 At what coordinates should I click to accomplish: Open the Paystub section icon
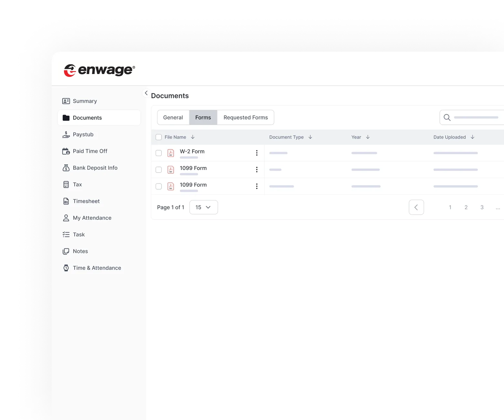(x=66, y=134)
